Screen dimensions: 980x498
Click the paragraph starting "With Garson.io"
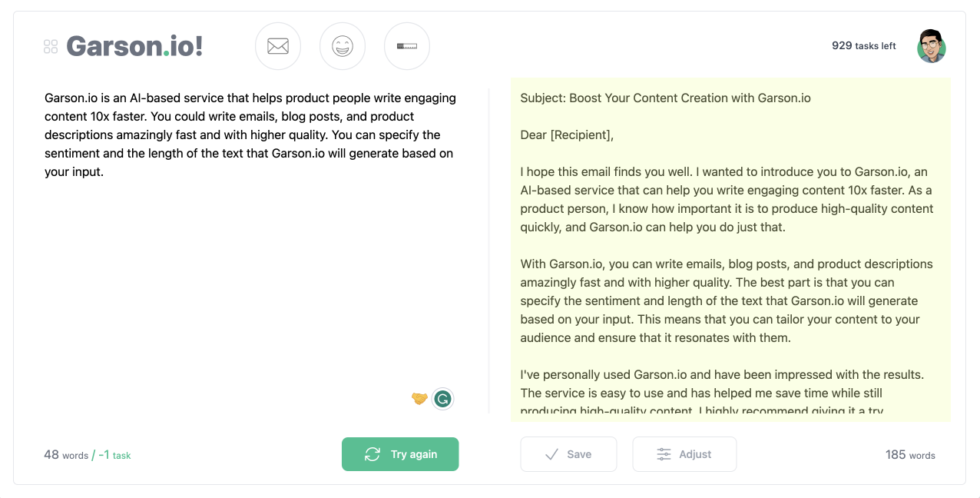[726, 300]
